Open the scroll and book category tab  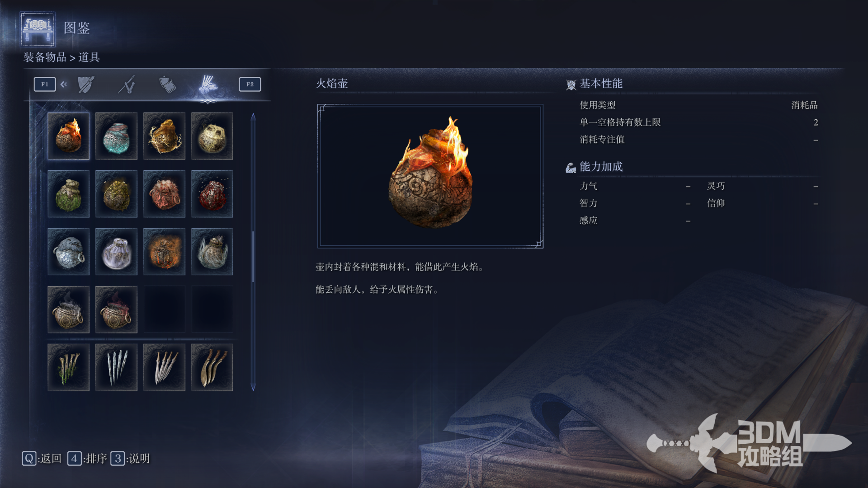[167, 84]
